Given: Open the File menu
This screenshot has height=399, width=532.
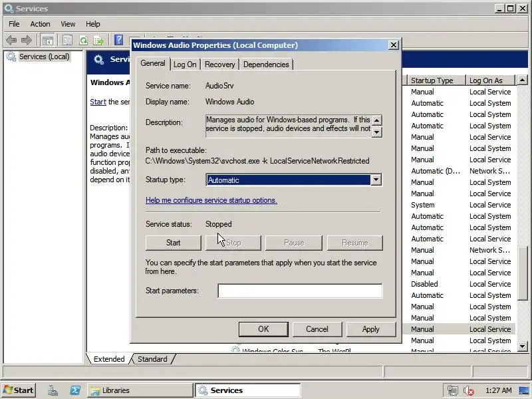Looking at the screenshot, I should 14,24.
